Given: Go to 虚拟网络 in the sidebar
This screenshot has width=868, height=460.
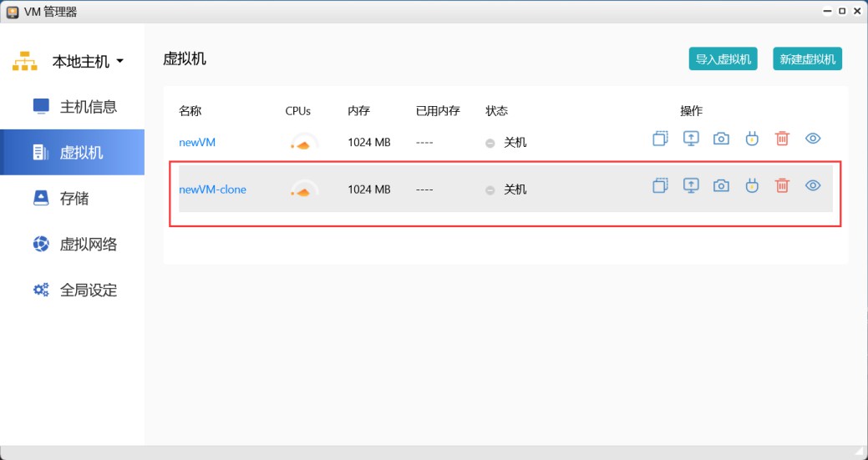Looking at the screenshot, I should tap(88, 245).
